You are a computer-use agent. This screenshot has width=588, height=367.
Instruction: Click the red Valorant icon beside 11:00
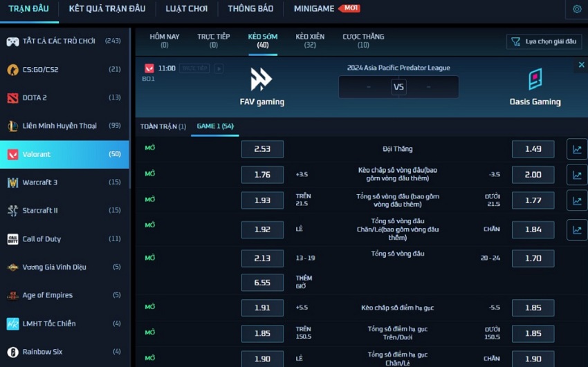pos(149,68)
